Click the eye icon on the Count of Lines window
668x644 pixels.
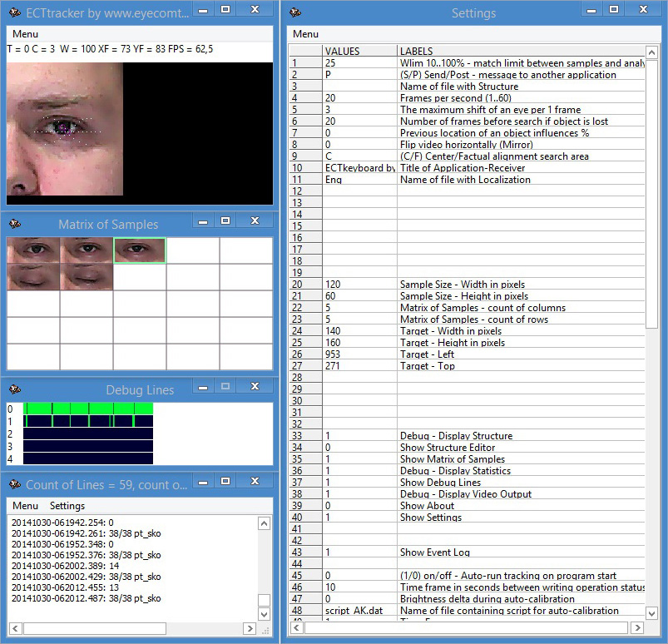(x=15, y=481)
